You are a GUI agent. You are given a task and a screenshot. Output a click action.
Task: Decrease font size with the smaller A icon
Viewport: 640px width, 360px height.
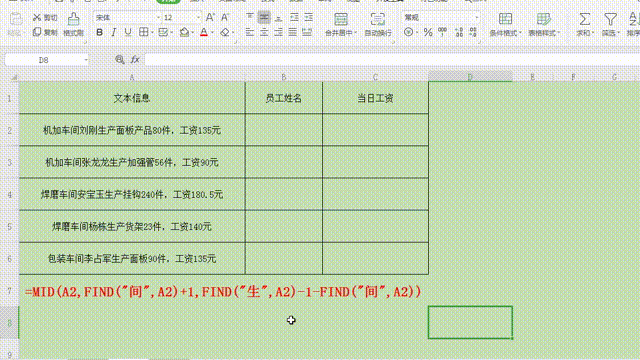224,17
